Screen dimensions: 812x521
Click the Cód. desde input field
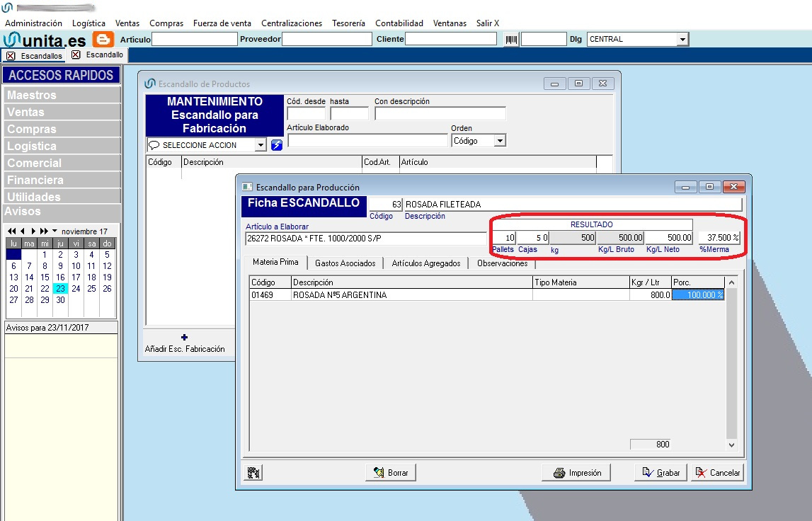click(x=306, y=113)
